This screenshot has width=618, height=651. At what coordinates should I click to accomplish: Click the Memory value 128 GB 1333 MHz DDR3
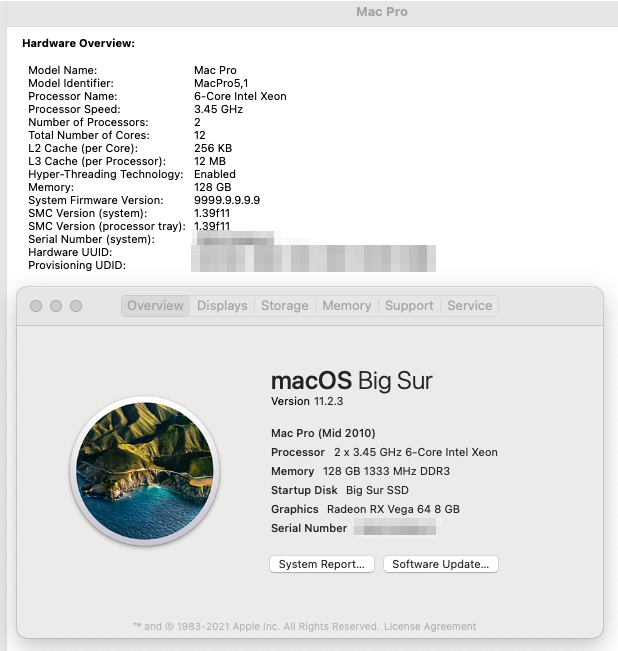coord(386,471)
